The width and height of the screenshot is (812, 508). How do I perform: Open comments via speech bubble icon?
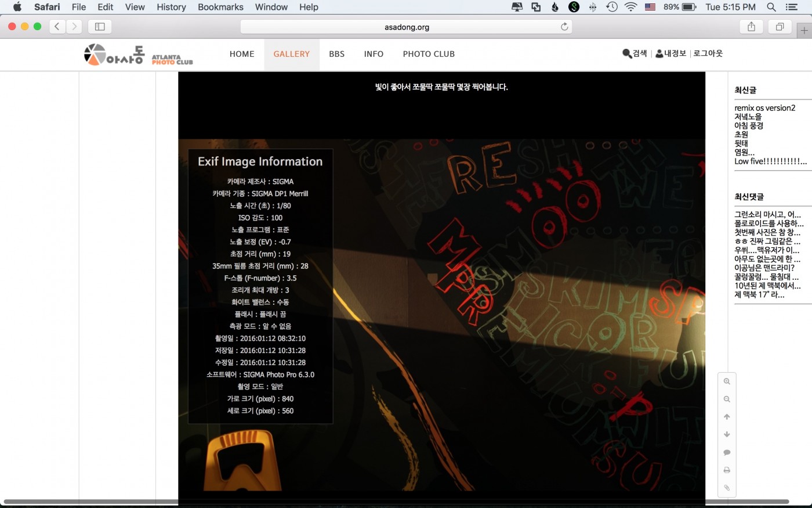click(727, 452)
